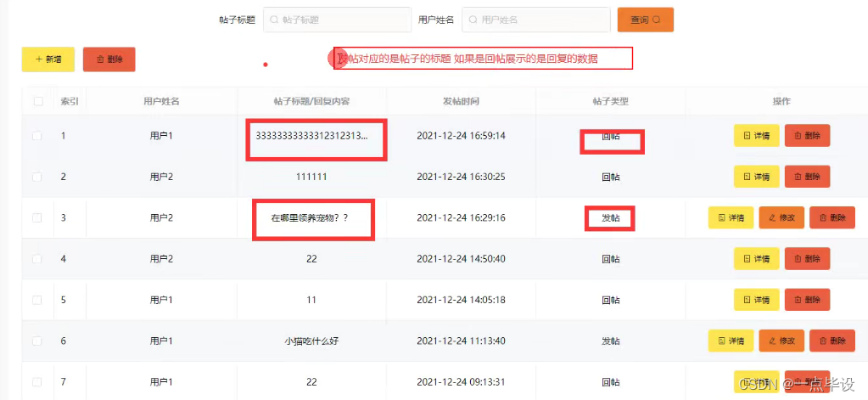
Task: Click the 用户姓名 column header
Action: (x=161, y=101)
